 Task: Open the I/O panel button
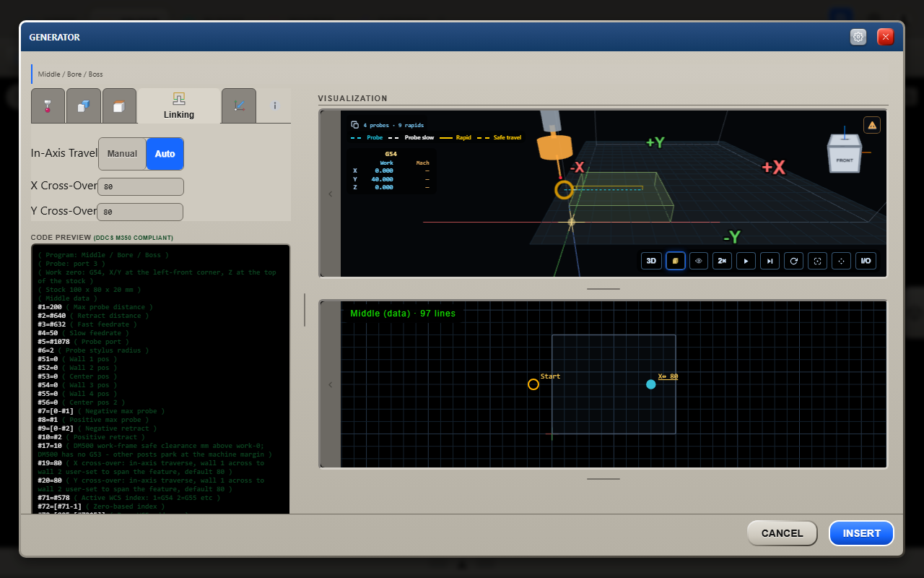tap(866, 261)
